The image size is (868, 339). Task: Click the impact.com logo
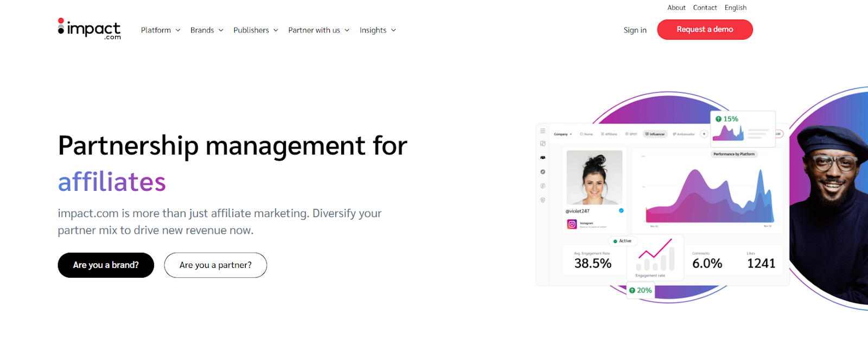click(90, 29)
